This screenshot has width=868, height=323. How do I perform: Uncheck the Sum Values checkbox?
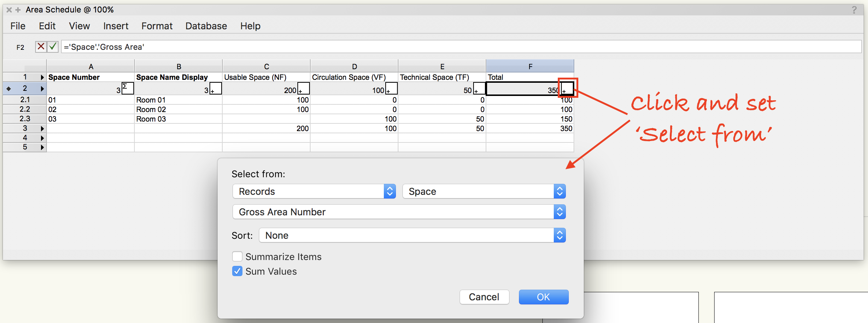click(237, 271)
